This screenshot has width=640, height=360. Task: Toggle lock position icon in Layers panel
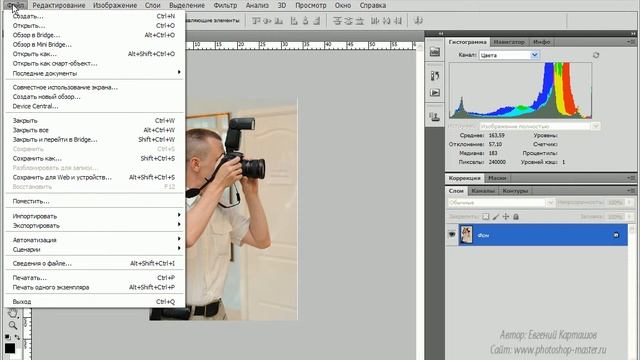[x=506, y=217]
